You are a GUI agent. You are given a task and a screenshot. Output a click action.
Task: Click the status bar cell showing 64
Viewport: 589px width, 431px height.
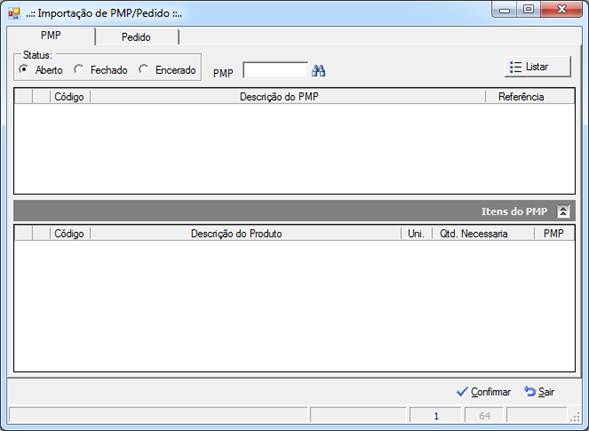(x=484, y=416)
